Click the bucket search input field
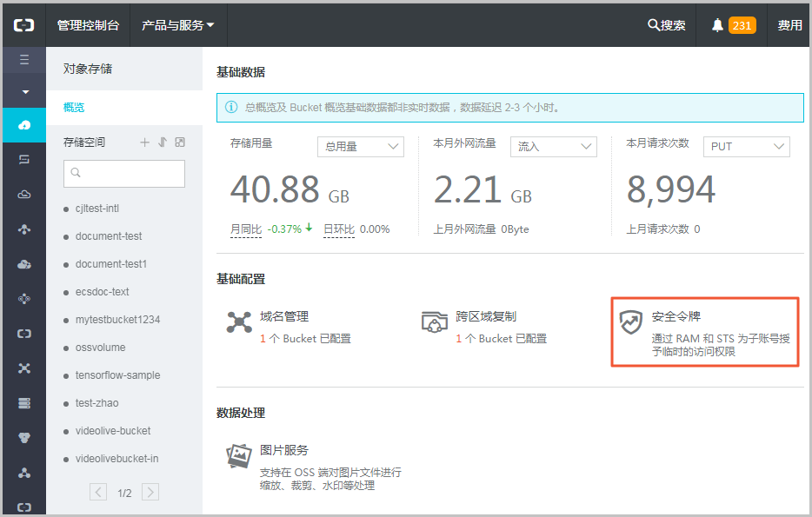Image resolution: width=812 pixels, height=517 pixels. coord(123,174)
